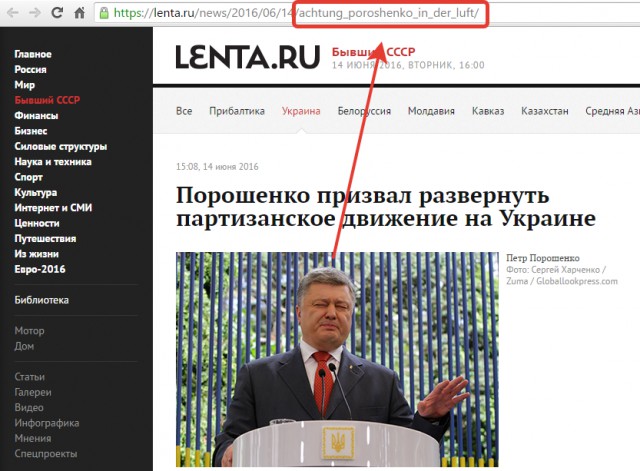Viewport: 640px width, 471px height.
Task: Open Статьи link in sidebar
Action: click(x=30, y=377)
